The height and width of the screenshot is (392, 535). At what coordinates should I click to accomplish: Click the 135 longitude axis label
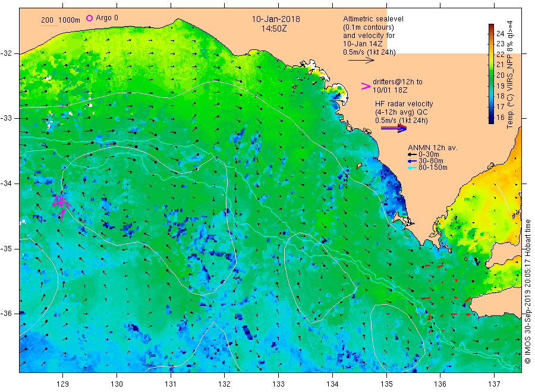click(x=386, y=384)
